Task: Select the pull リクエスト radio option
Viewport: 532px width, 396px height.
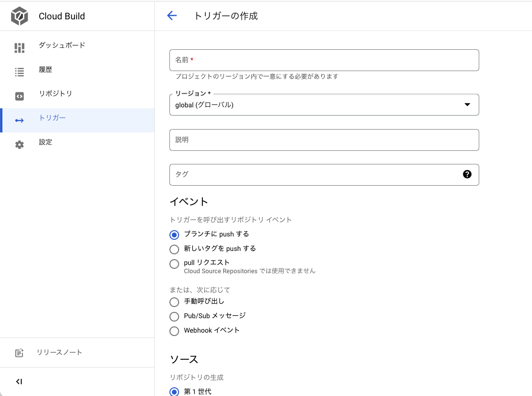Action: coord(174,264)
